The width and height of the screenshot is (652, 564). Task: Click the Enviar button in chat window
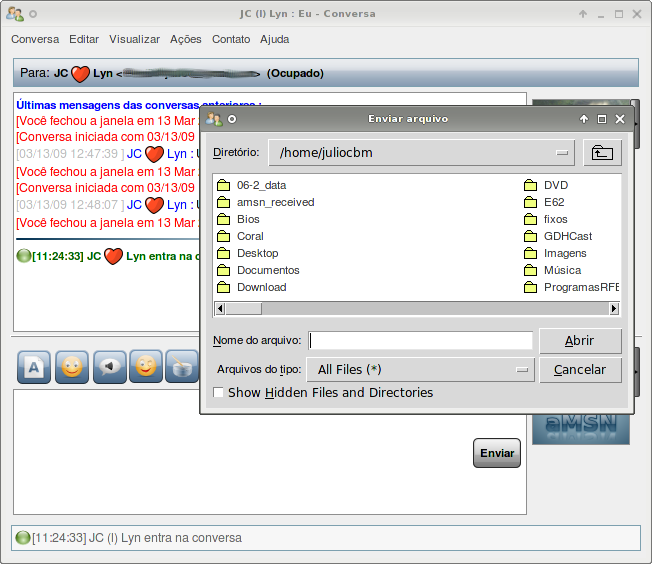tap(497, 453)
